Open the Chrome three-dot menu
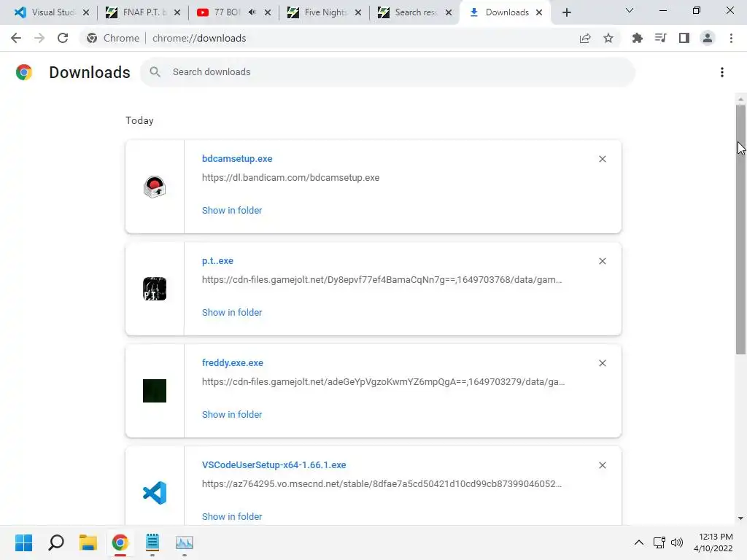 731,38
